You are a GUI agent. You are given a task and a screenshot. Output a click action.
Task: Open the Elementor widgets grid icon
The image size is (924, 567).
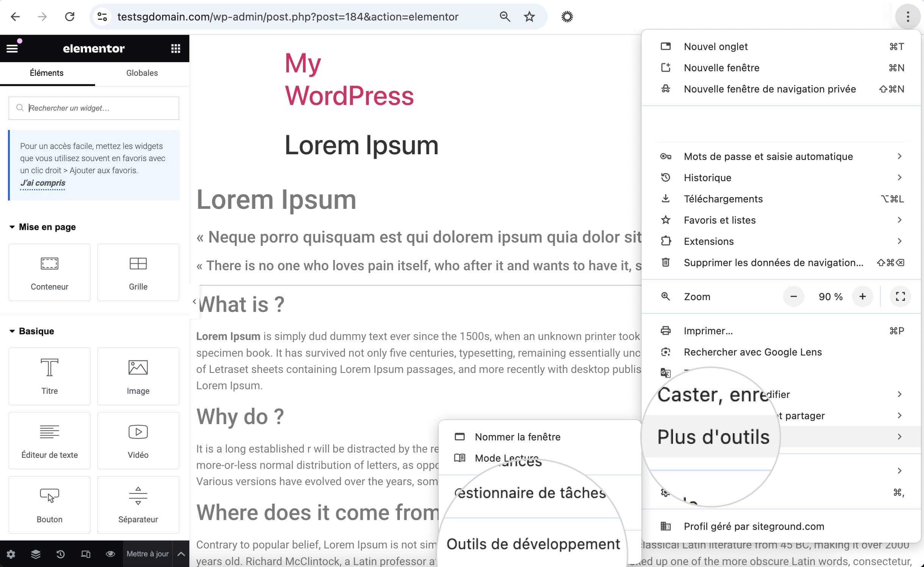[175, 48]
